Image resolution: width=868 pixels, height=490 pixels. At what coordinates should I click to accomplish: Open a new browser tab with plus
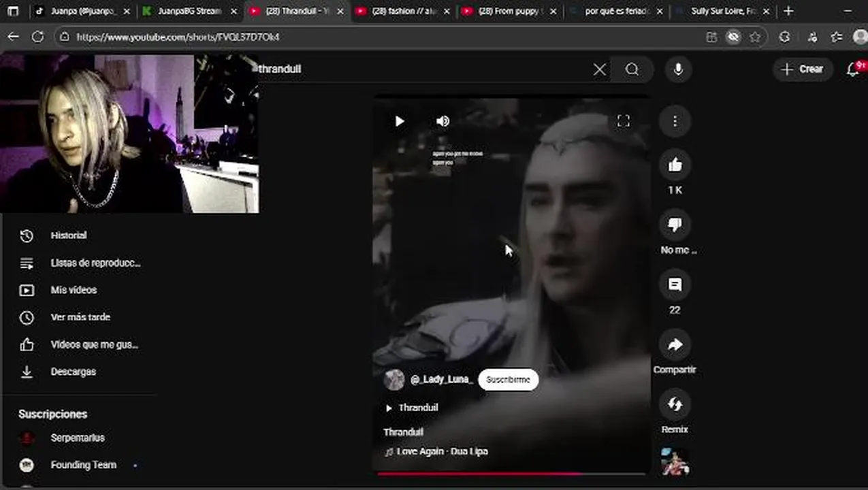(788, 12)
